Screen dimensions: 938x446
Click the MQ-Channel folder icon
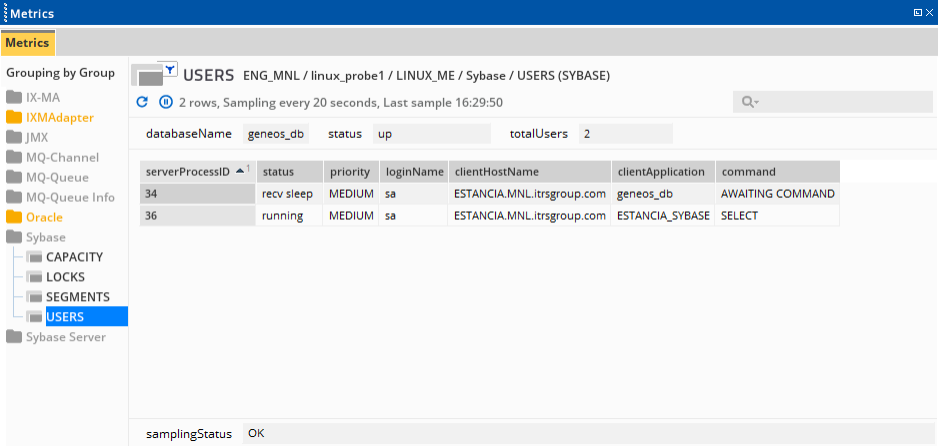point(14,158)
